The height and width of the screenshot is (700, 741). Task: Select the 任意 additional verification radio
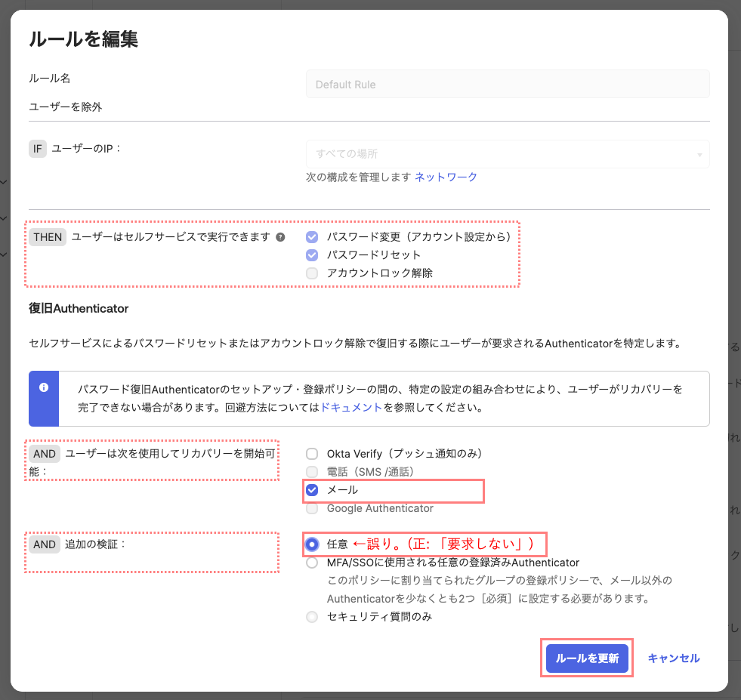point(312,544)
